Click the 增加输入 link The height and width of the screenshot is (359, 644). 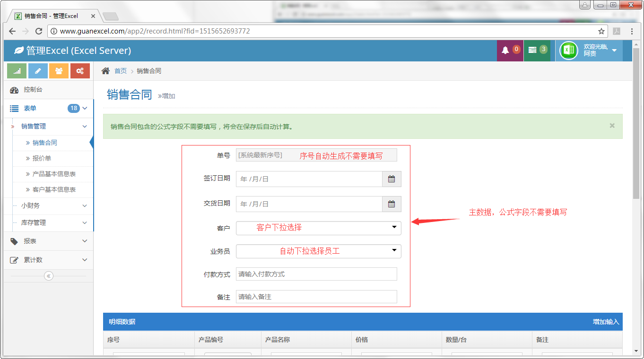[606, 322]
